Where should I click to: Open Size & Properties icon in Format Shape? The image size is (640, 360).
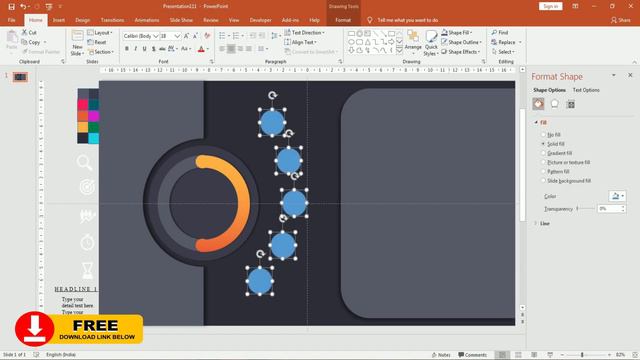click(571, 104)
